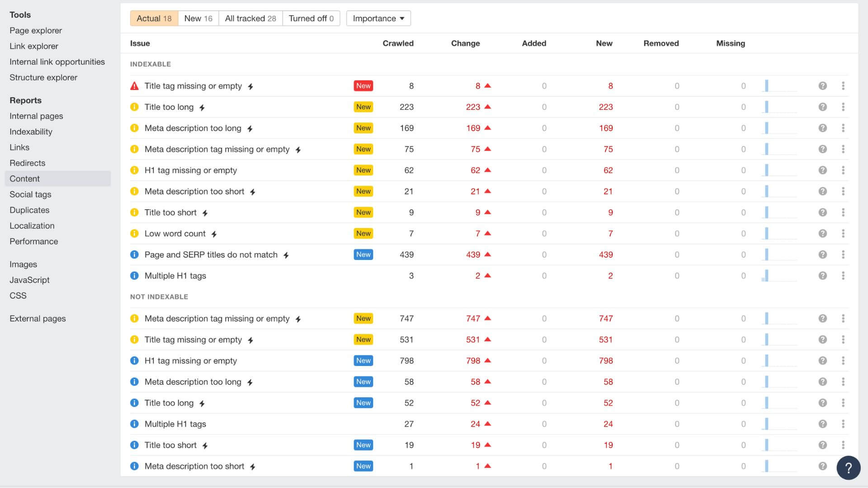
Task: Open three-dot menu for not indexable Title tag missing row
Action: click(x=843, y=340)
